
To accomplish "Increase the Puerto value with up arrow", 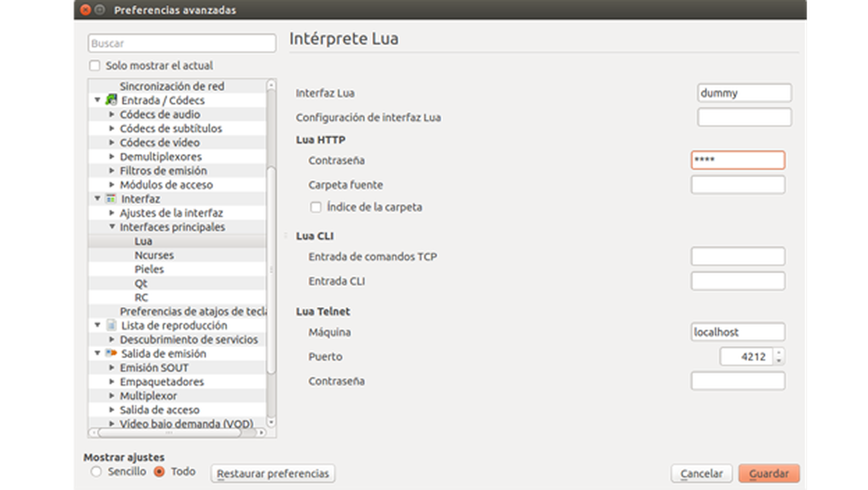I will pos(779,352).
